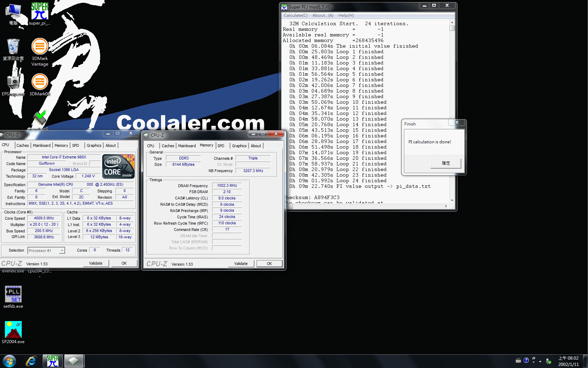Click the taskbar clock showing 上午 08:02
The image size is (588, 368).
pos(568,361)
